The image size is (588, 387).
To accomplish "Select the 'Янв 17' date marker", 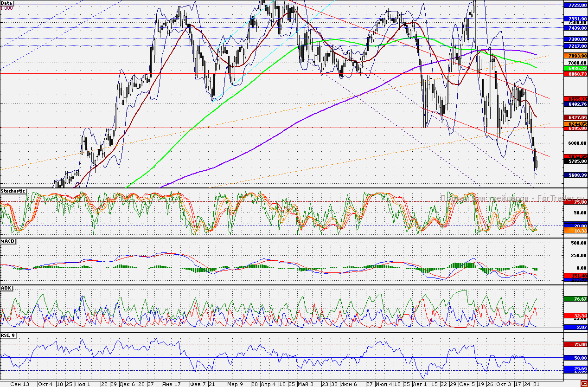I will tap(171, 384).
